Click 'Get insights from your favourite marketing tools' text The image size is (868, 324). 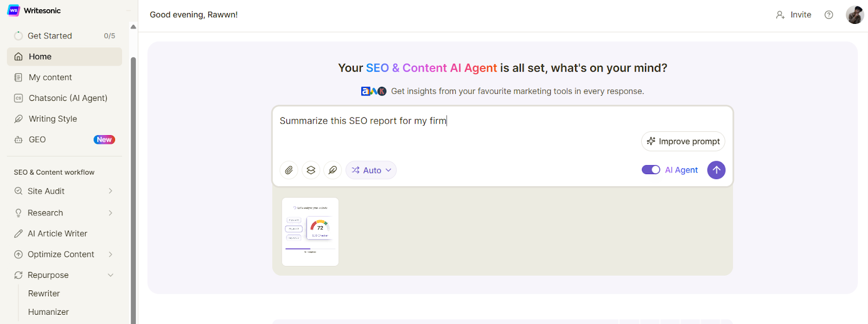coord(518,91)
